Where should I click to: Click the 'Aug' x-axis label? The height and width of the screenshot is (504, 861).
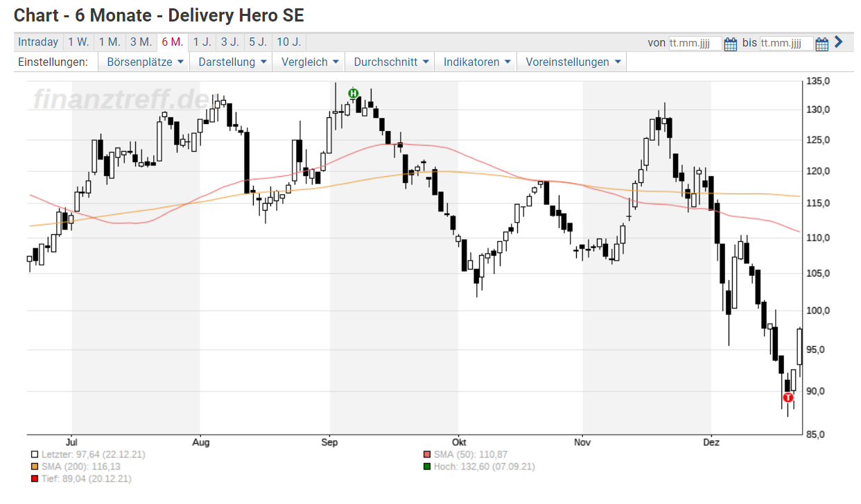point(200,442)
